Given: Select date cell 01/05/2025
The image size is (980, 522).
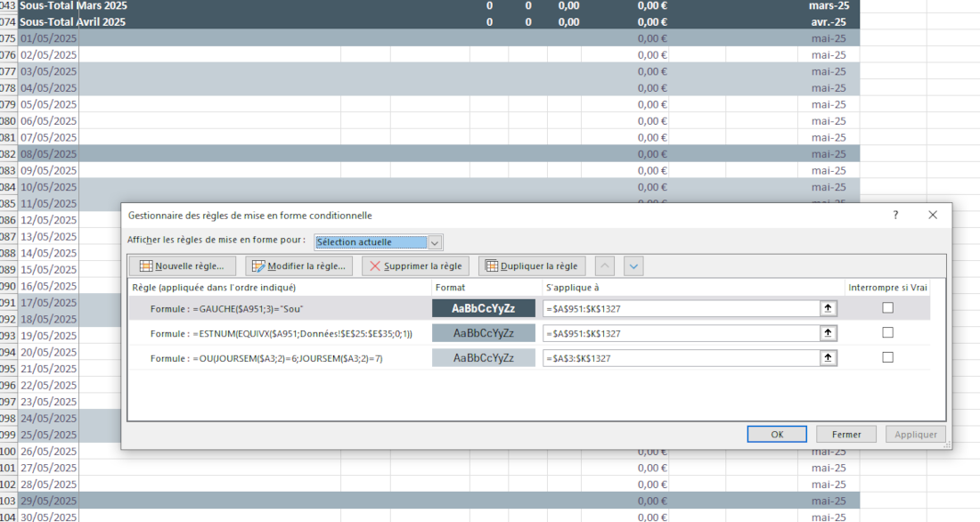Looking at the screenshot, I should tap(48, 38).
